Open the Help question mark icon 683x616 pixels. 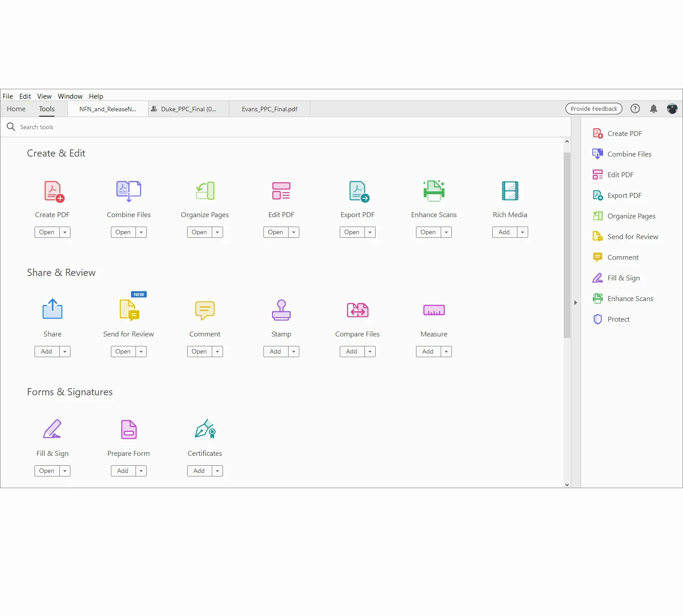pyautogui.click(x=635, y=109)
